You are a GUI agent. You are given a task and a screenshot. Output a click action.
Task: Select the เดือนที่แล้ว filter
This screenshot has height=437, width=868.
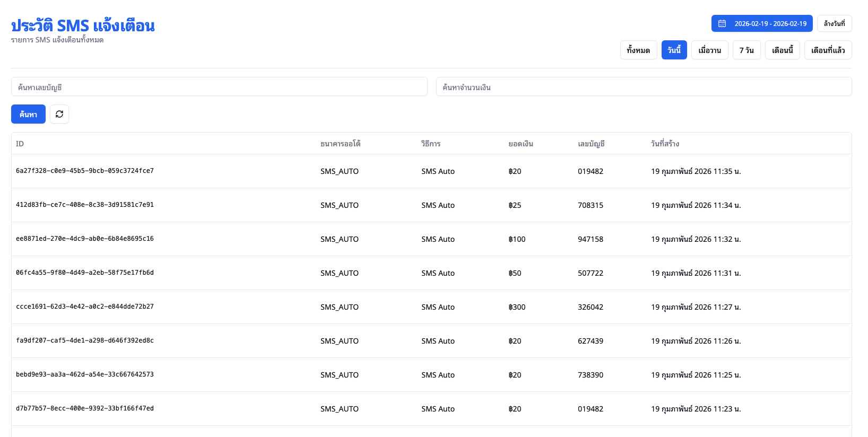pos(828,50)
